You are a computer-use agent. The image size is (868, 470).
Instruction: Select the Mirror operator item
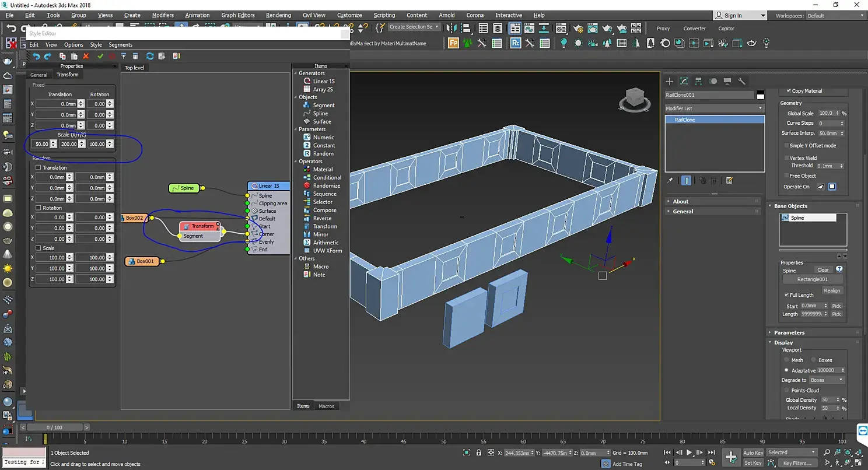(x=320, y=234)
